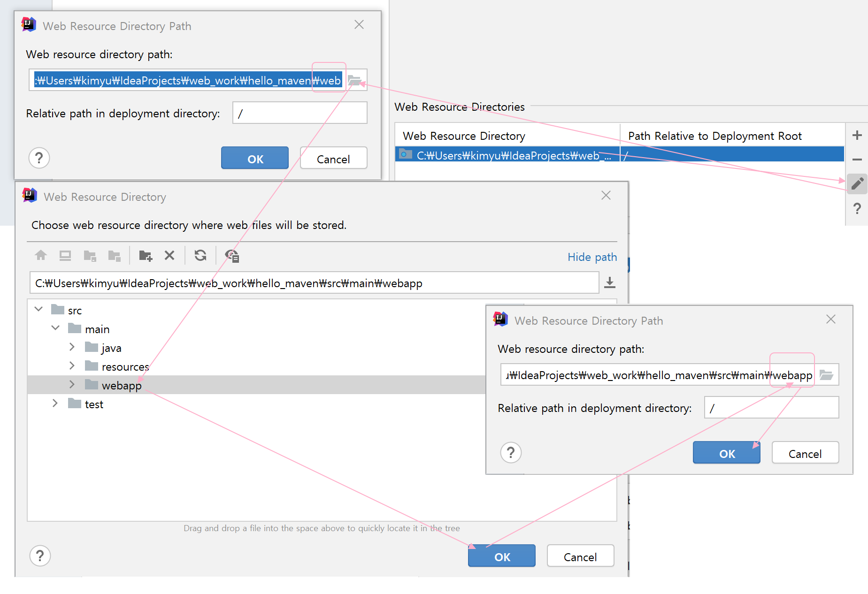Click the Project directory toolbar icon
The image size is (868, 594).
pyautogui.click(x=90, y=255)
